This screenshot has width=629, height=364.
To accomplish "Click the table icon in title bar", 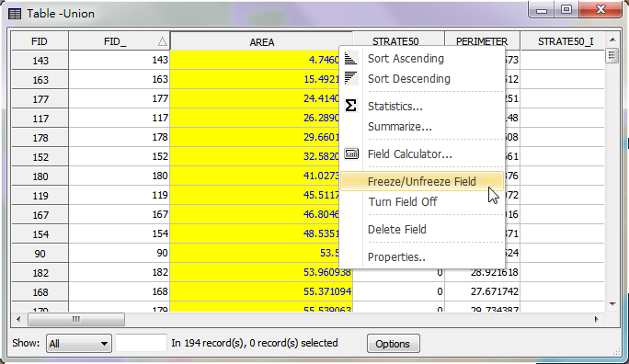I will click(x=15, y=14).
